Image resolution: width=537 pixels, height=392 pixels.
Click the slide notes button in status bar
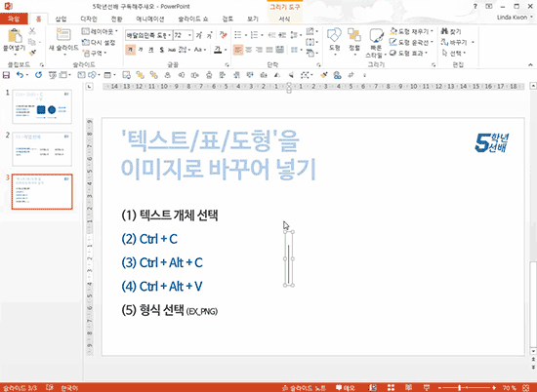tap(304, 388)
